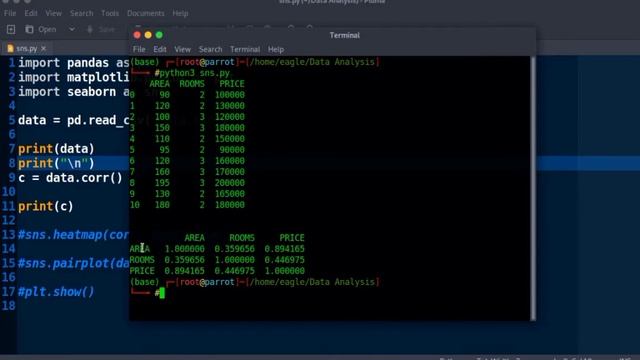The height and width of the screenshot is (360, 640).
Task: Create a new document in Pluma
Action: pos(11,29)
